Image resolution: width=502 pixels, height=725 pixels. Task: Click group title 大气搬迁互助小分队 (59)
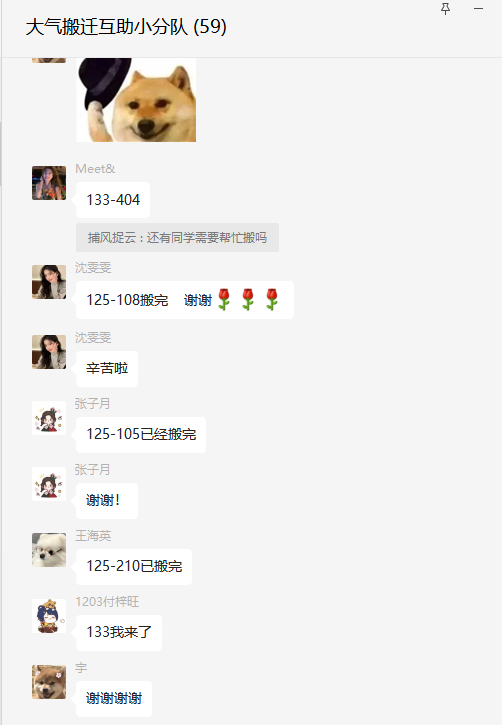coord(126,27)
